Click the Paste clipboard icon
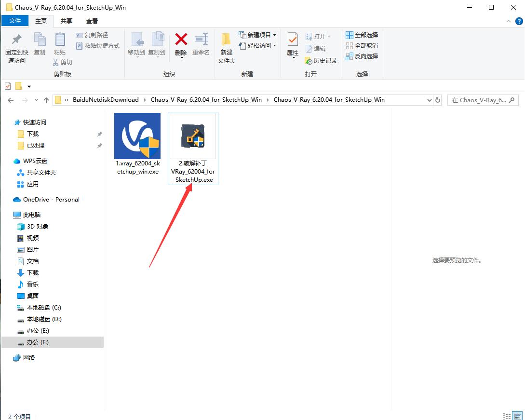This screenshot has height=420, width=525. [x=60, y=40]
